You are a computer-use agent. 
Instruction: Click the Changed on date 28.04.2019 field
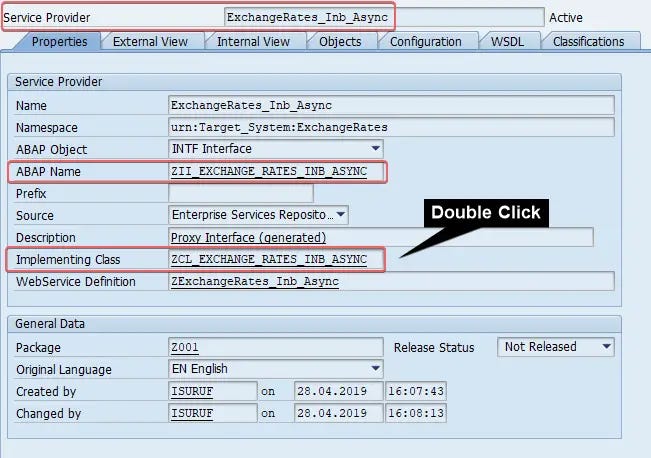(338, 413)
